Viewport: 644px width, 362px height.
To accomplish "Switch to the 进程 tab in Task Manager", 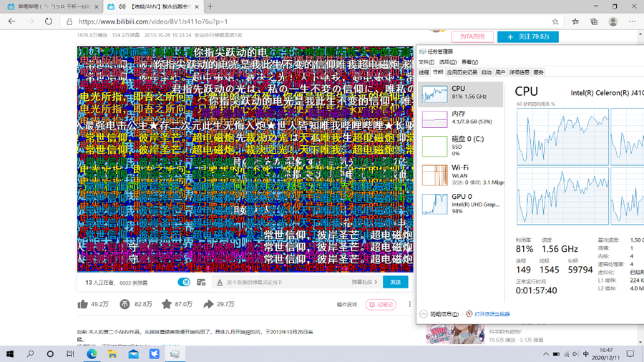I will (424, 72).
